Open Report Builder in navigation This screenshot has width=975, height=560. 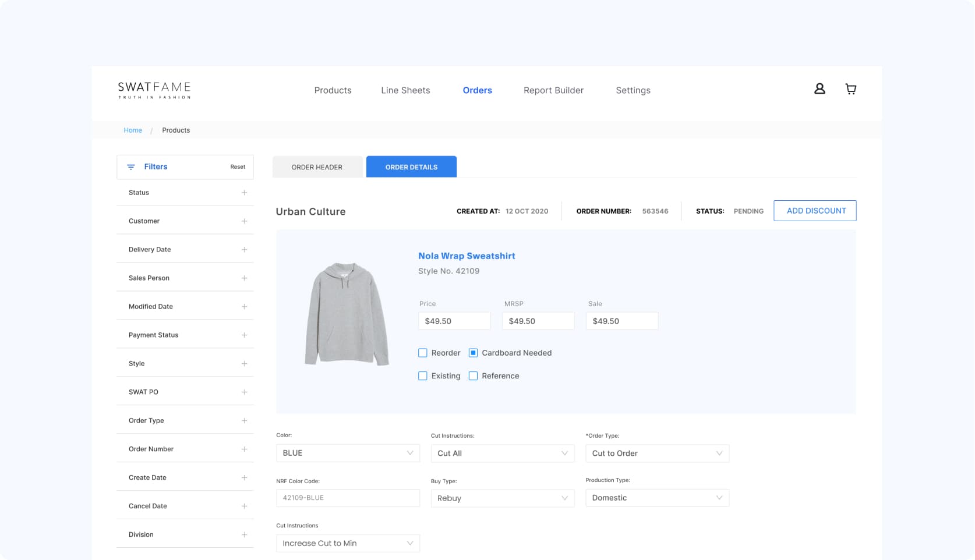553,90
